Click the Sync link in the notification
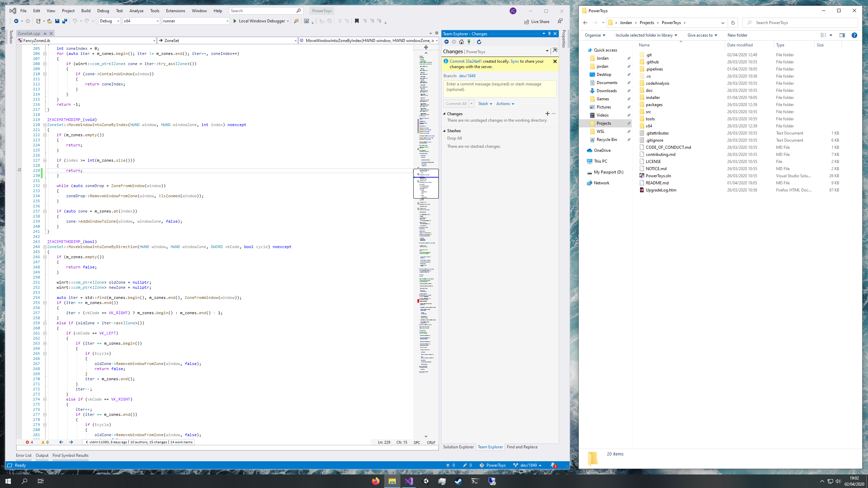Image resolution: width=868 pixels, height=488 pixels. coord(515,61)
